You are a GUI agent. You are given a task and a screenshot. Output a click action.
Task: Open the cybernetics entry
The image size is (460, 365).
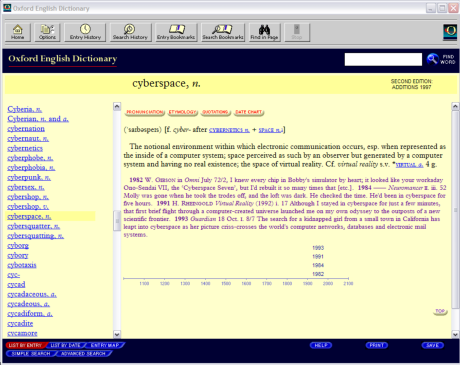click(x=25, y=148)
